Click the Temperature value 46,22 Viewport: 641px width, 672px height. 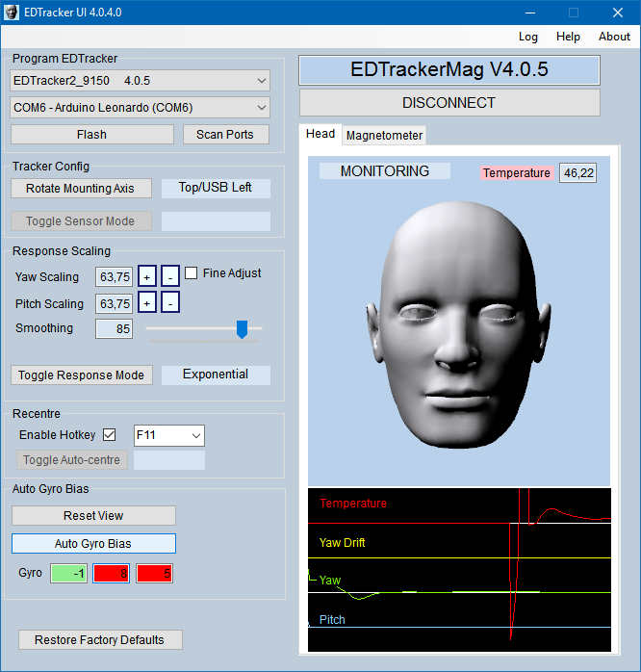click(578, 173)
